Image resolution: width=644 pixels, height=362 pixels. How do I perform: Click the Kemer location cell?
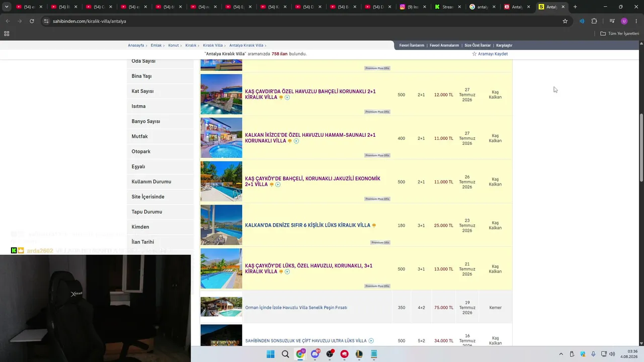pos(496,308)
